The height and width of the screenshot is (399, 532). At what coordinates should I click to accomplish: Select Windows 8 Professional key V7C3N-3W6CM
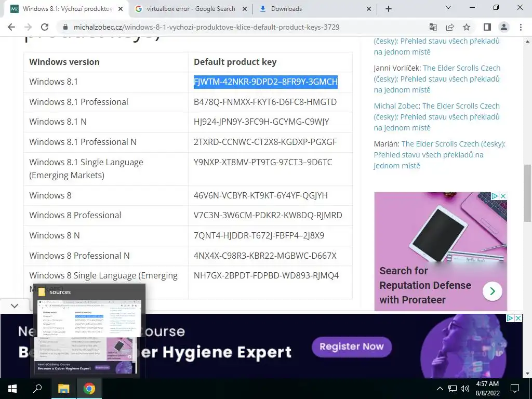click(x=268, y=215)
